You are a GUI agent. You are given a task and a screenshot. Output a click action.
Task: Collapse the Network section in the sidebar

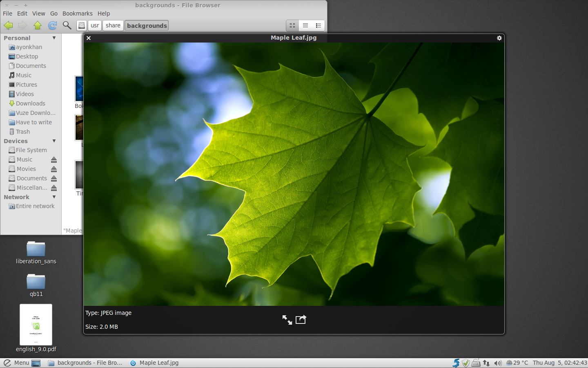coord(54,197)
